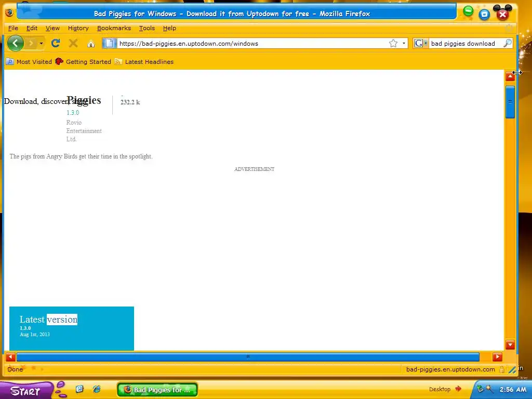Click the Latest version blue box

(x=72, y=328)
